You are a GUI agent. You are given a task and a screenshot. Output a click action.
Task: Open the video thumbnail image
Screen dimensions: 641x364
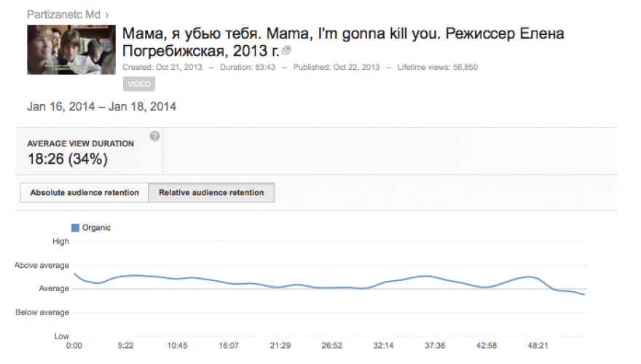pyautogui.click(x=71, y=50)
